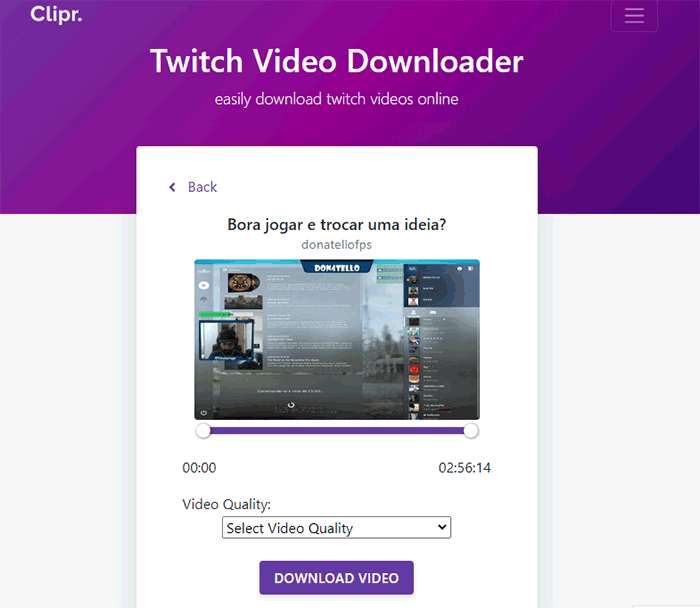Click the left chevron beside Back

172,187
